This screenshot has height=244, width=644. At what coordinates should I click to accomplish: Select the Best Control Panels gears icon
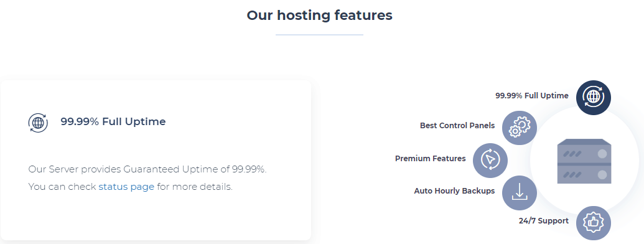click(x=520, y=128)
